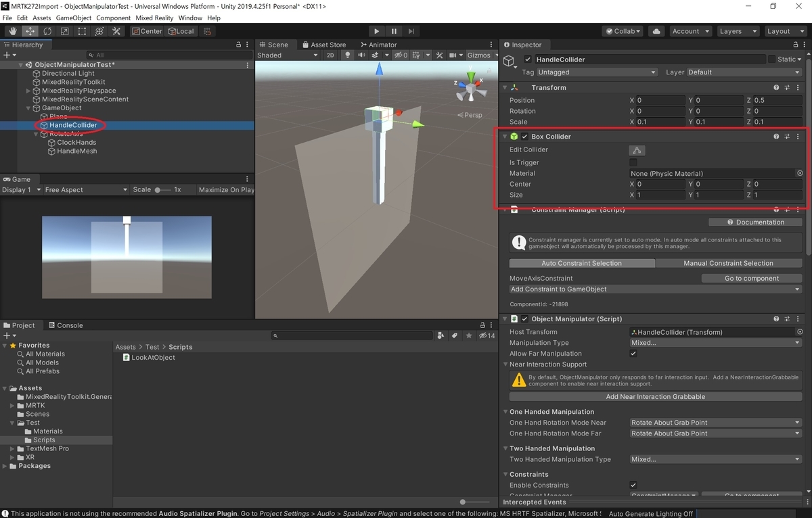Open the GameObject menu
Image resolution: width=812 pixels, height=518 pixels.
click(x=73, y=18)
